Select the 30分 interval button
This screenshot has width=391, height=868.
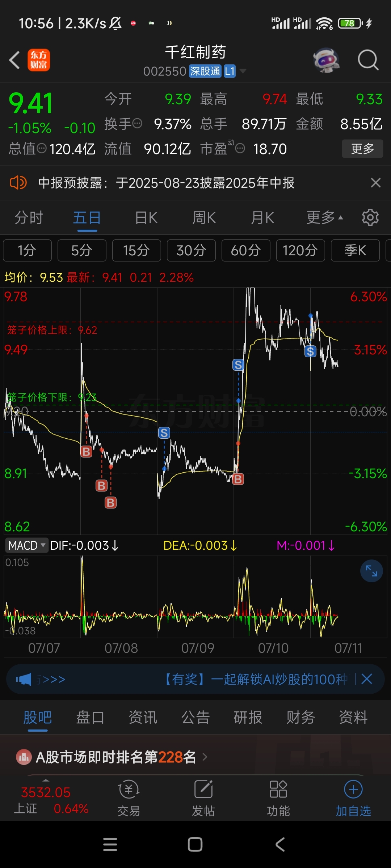191,250
